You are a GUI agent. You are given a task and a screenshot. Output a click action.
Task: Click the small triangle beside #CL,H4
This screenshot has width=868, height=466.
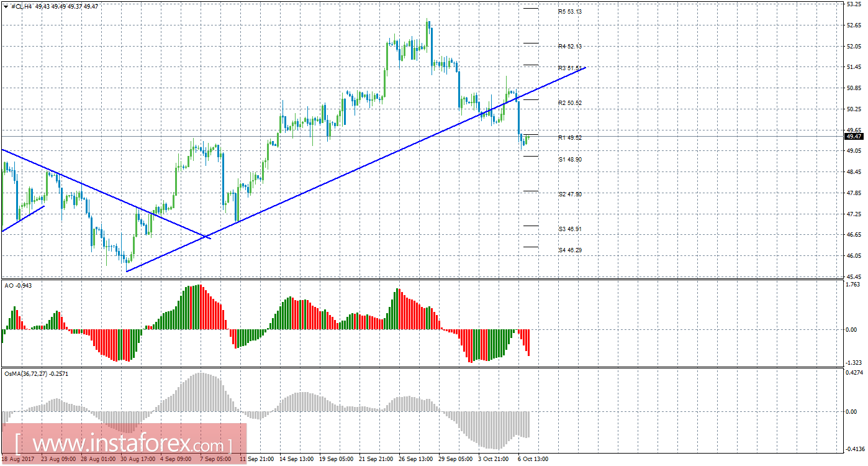click(x=6, y=6)
